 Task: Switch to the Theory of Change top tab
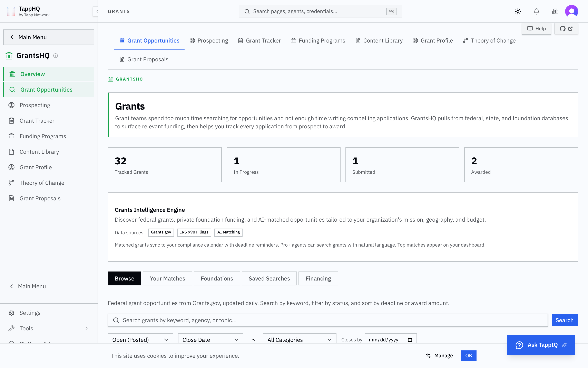click(489, 41)
